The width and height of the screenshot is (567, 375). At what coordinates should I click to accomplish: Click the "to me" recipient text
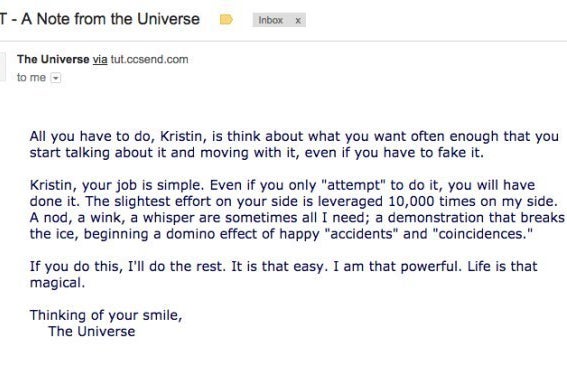31,77
